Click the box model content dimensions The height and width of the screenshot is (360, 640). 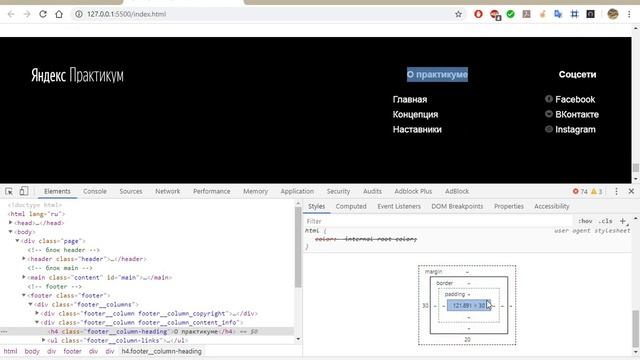click(469, 305)
